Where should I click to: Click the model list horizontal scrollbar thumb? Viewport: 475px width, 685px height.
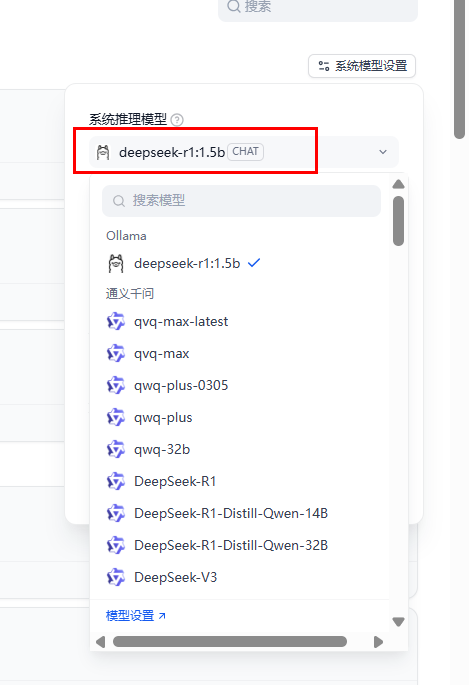pos(230,641)
